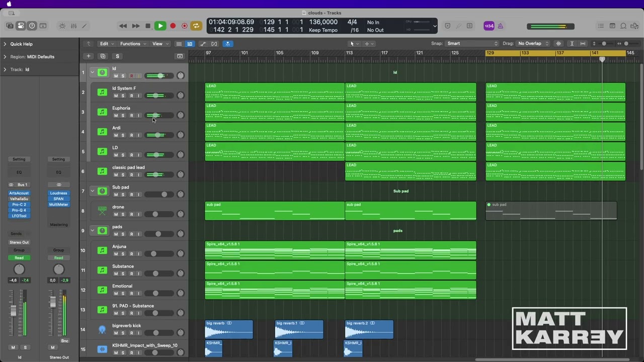Switch to list view button
This screenshot has width=644, height=362.
click(x=190, y=44)
